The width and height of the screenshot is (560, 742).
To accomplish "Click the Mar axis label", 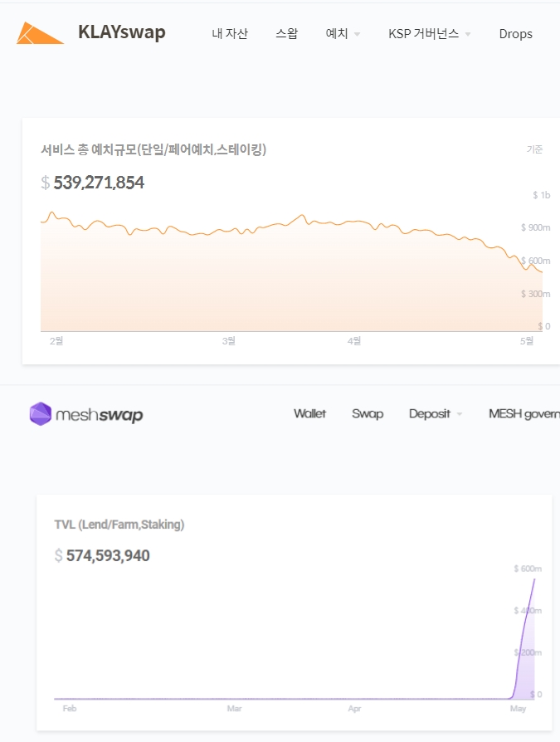I will click(235, 709).
